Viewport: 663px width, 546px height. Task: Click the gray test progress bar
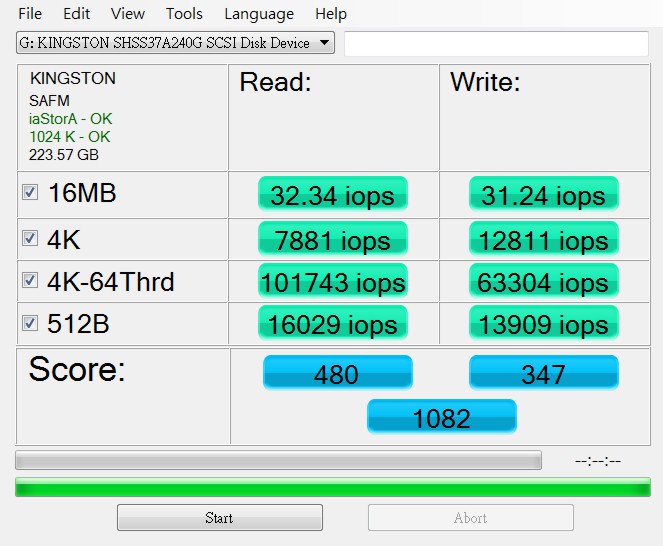tap(278, 460)
